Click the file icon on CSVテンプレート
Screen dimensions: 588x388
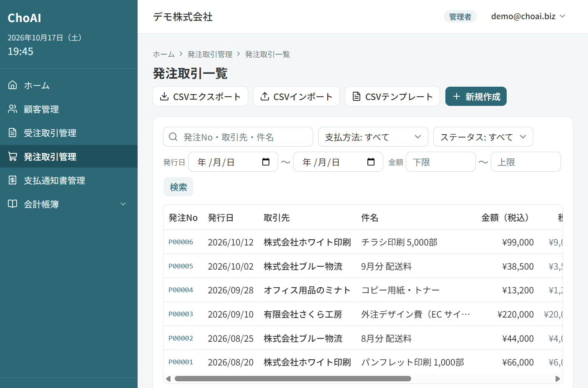click(x=356, y=96)
